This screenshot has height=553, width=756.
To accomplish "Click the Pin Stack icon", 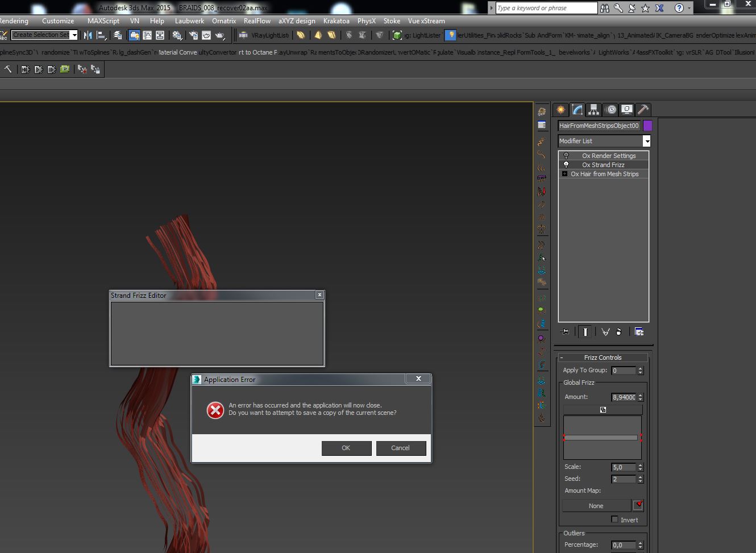I will click(565, 332).
